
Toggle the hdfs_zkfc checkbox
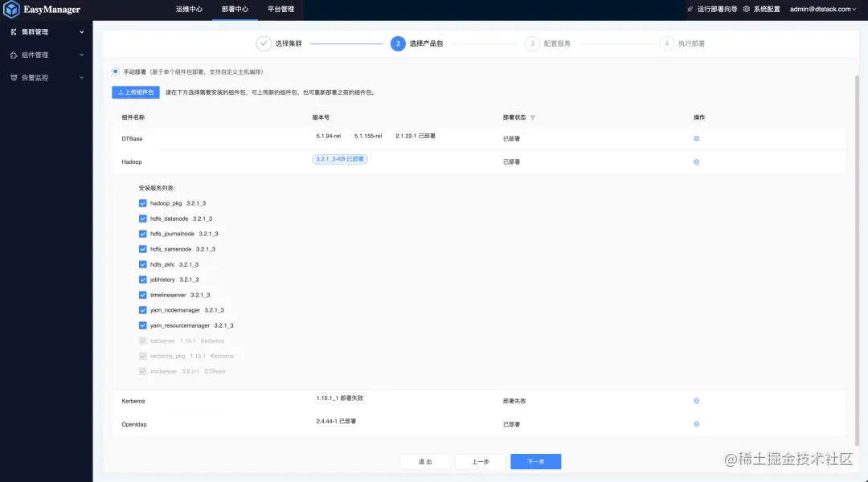pos(143,264)
